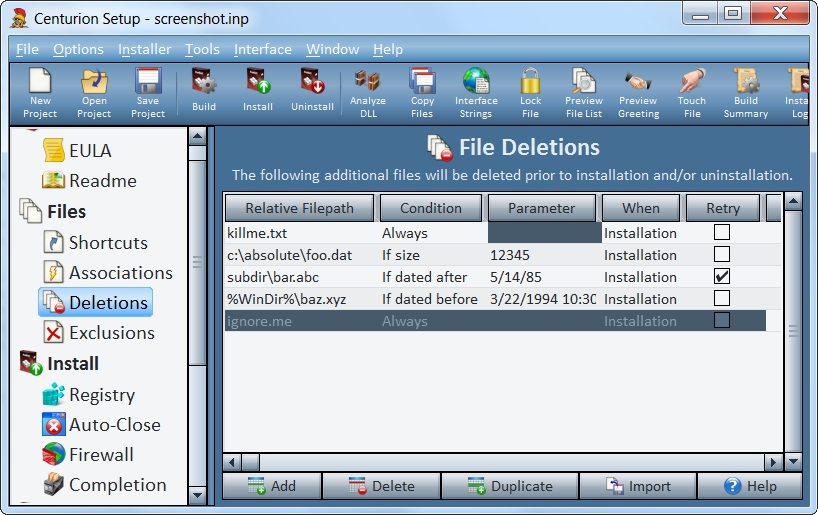Open the Tools menu
The image size is (818, 515).
tap(202, 49)
